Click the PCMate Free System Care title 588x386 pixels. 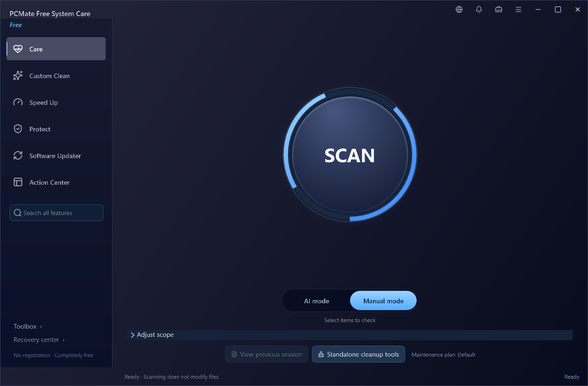click(x=50, y=14)
